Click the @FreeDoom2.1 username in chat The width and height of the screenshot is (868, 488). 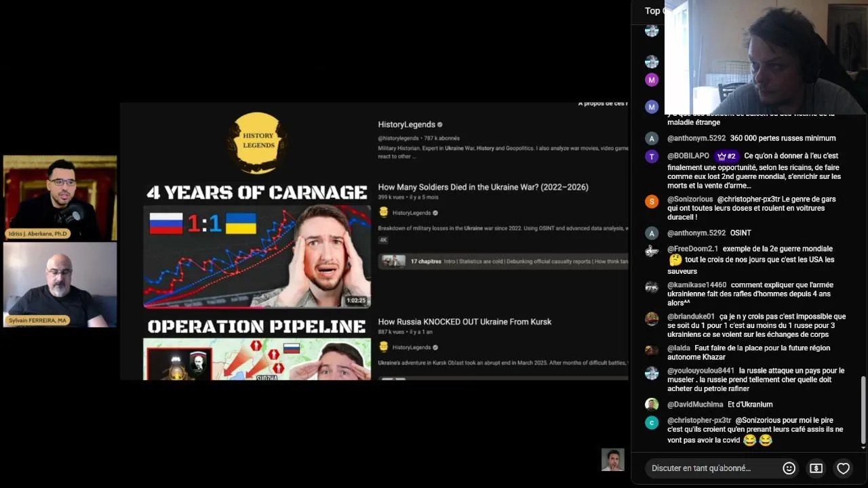[692, 249]
